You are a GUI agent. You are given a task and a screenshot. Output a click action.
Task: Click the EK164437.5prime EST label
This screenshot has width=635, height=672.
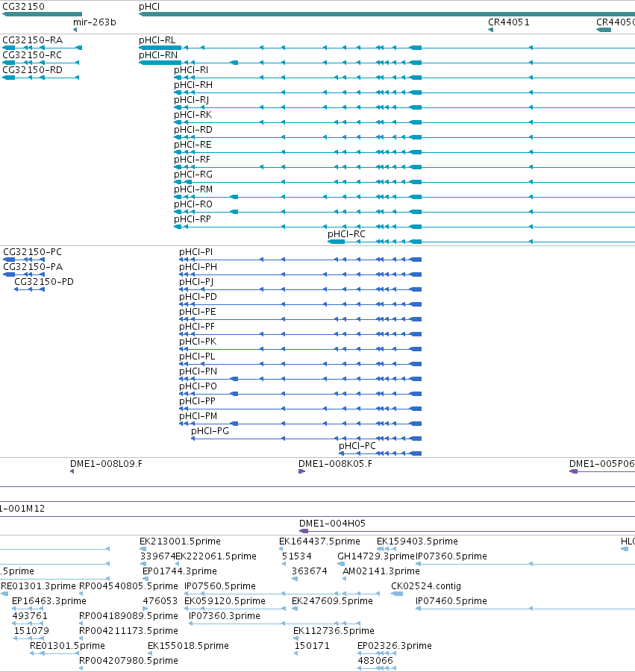(x=319, y=541)
